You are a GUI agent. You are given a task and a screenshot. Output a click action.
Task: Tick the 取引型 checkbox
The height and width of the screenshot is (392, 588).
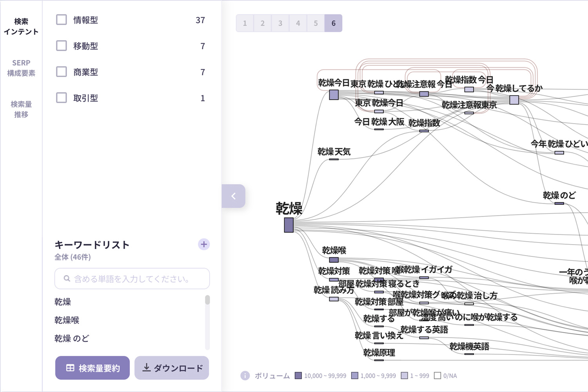coord(62,98)
